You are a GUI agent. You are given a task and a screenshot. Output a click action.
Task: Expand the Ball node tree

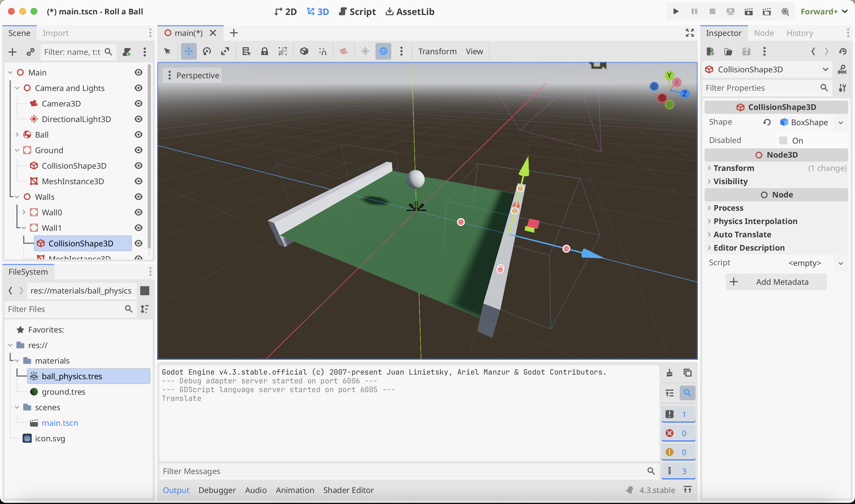[x=17, y=134]
